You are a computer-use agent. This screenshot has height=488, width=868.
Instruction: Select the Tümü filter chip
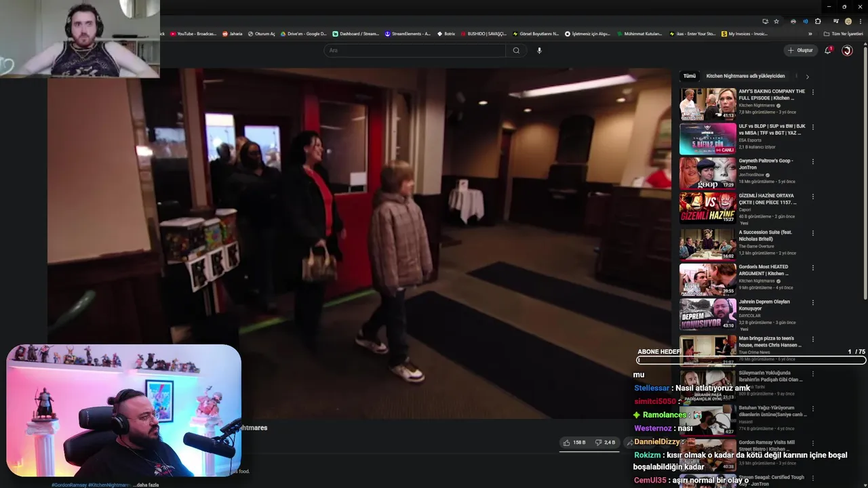pos(690,76)
